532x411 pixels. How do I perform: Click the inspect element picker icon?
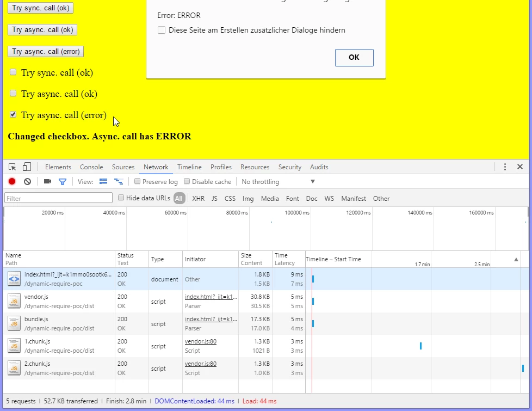click(13, 167)
